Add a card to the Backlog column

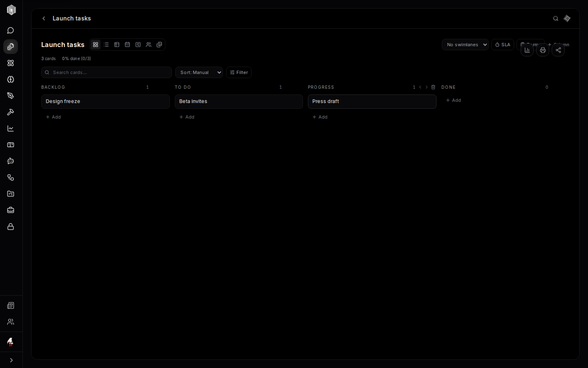[x=53, y=117]
